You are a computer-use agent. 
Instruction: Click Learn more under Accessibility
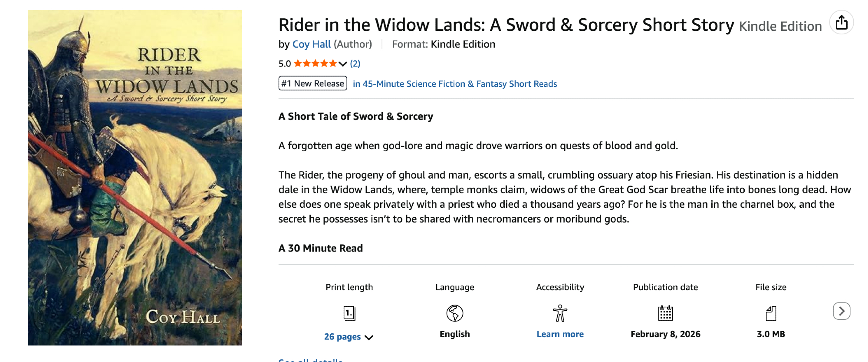click(x=560, y=334)
